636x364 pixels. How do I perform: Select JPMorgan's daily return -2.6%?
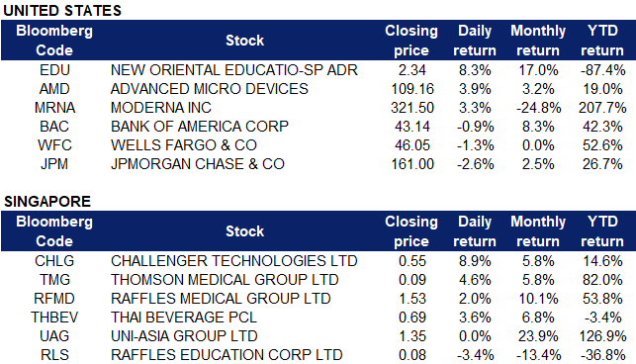[475, 164]
